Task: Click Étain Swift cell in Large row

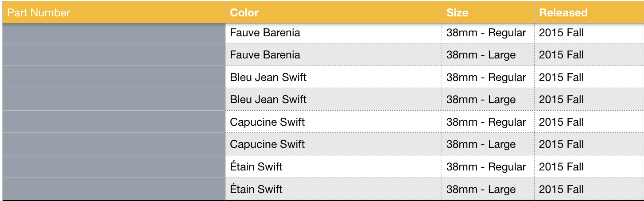Action: [334, 189]
